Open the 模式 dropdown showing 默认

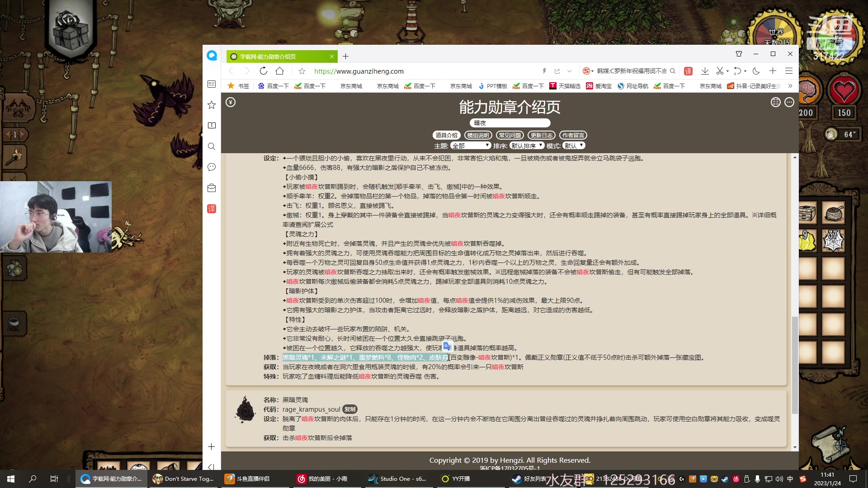[573, 145]
